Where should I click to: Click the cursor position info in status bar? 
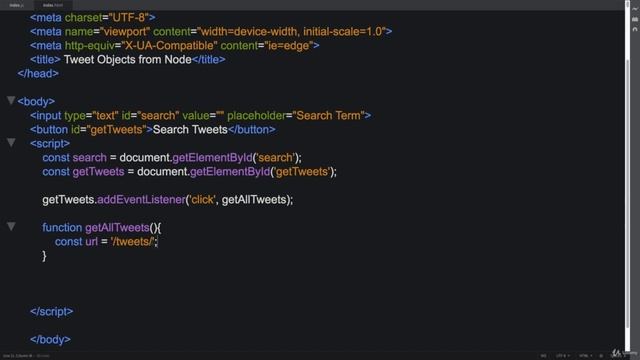click(x=18, y=356)
